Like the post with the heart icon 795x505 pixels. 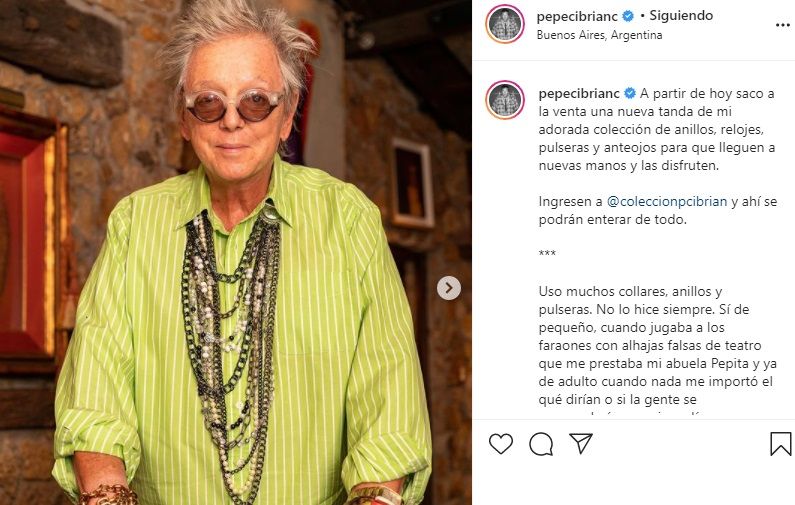coord(500,444)
